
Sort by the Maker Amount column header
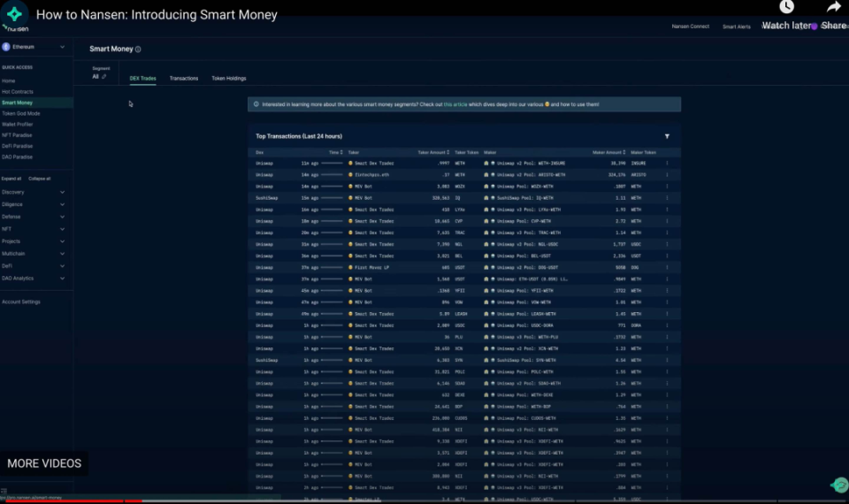point(608,153)
